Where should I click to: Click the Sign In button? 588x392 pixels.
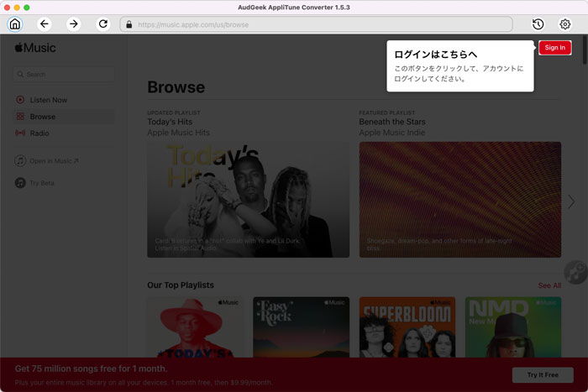click(x=555, y=48)
